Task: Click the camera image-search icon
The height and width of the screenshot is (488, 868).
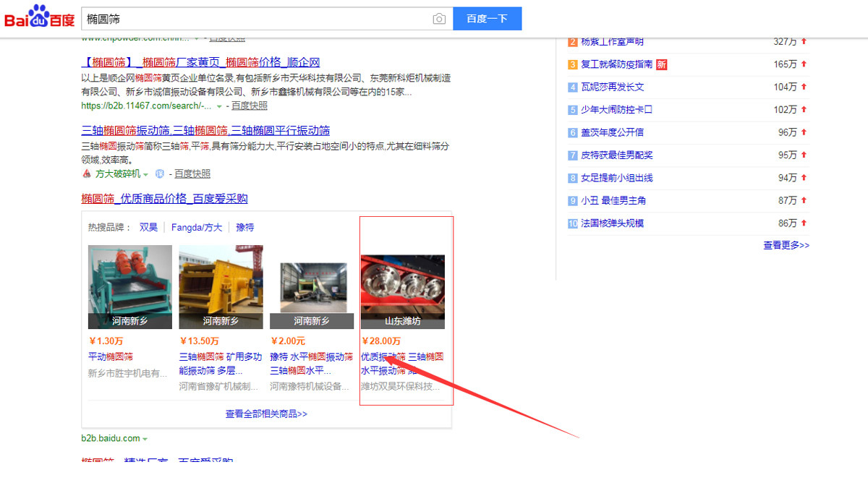Action: click(439, 19)
